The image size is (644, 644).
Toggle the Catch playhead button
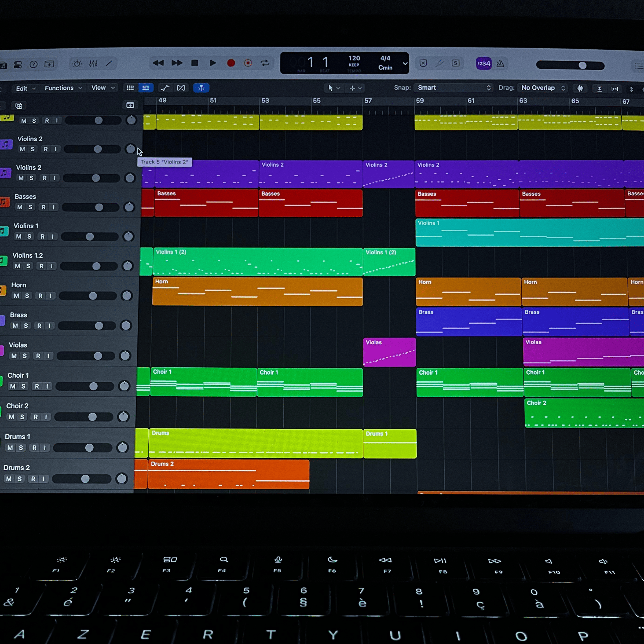(201, 88)
